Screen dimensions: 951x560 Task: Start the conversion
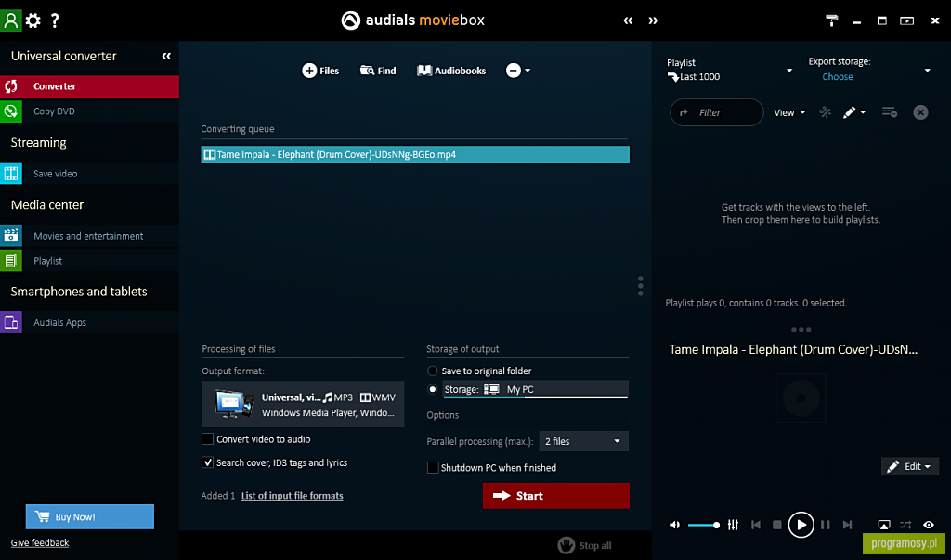pyautogui.click(x=556, y=496)
